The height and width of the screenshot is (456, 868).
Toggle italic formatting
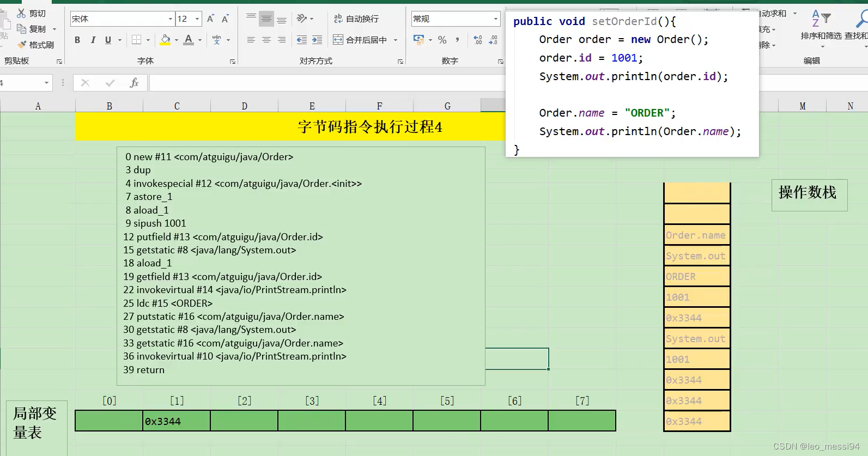[93, 40]
